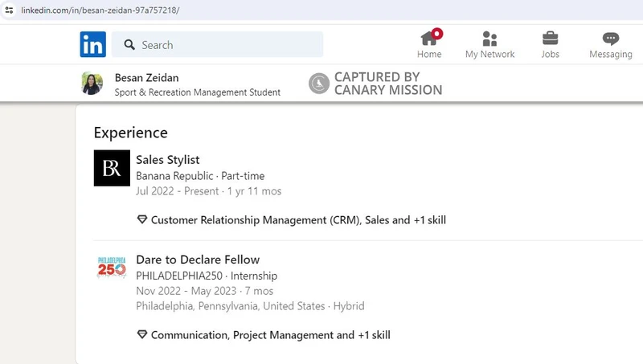This screenshot has height=364, width=643.
Task: Click the Besan Zeidan name in the sticky header
Action: coord(147,78)
